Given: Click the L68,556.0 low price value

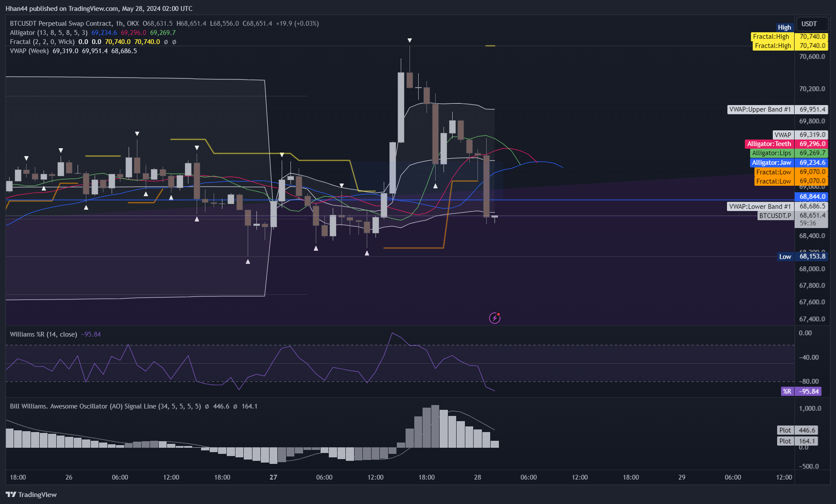Looking at the screenshot, I should coord(224,24).
